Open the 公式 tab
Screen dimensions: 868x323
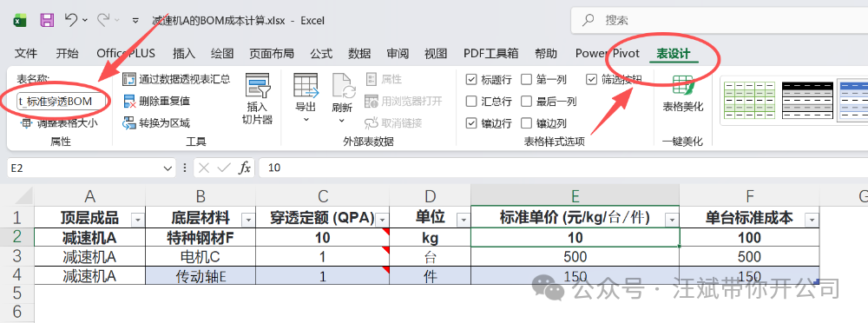321,54
